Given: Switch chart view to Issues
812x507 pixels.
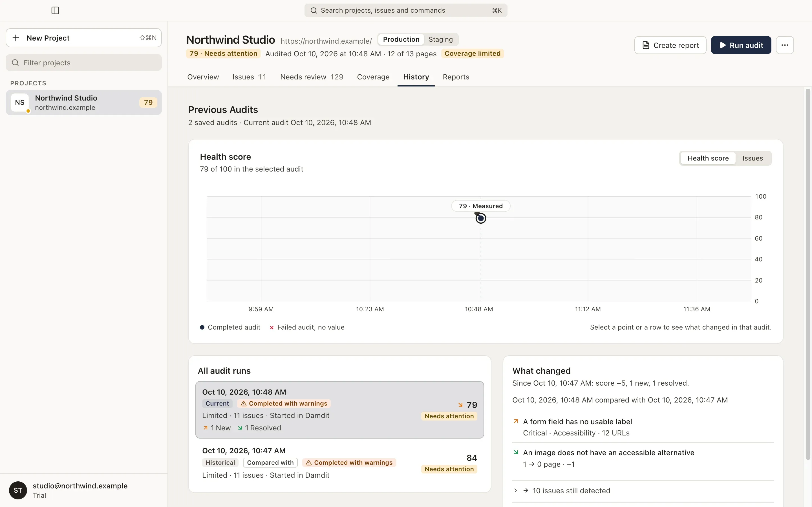Looking at the screenshot, I should 752,158.
